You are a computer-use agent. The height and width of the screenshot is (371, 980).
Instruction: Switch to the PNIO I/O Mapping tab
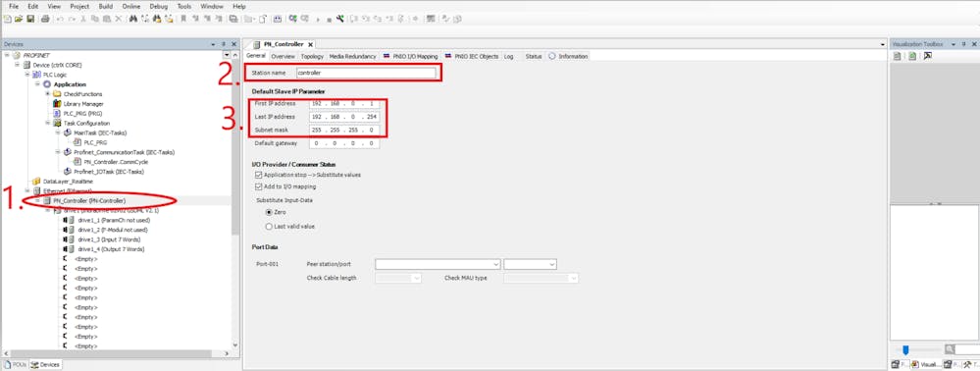pyautogui.click(x=411, y=56)
